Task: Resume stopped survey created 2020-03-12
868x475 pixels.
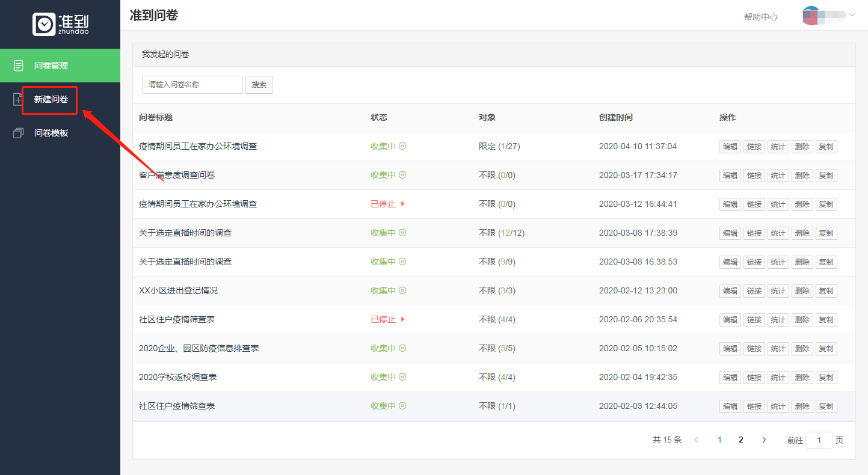Action: coord(402,204)
